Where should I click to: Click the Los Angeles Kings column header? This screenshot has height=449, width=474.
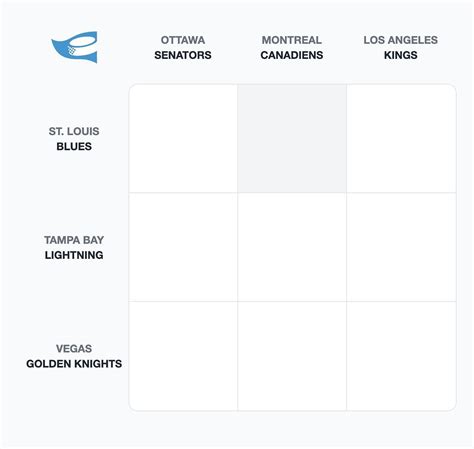pos(401,47)
